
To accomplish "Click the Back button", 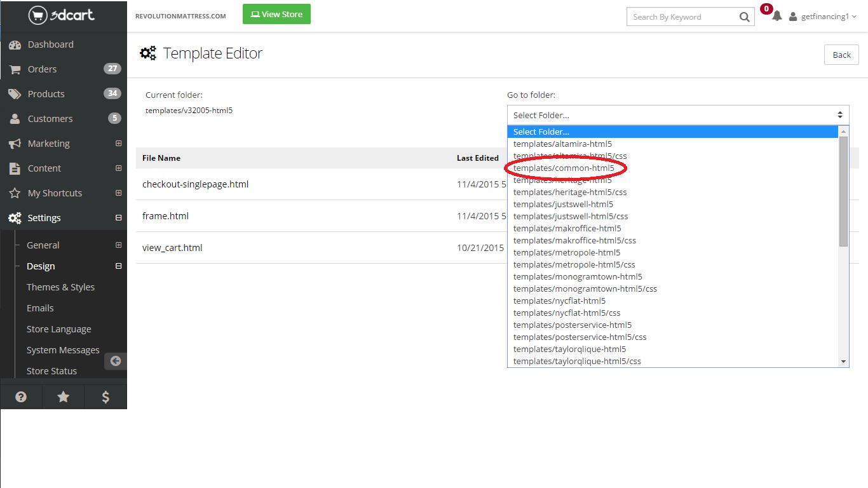I will 841,55.
